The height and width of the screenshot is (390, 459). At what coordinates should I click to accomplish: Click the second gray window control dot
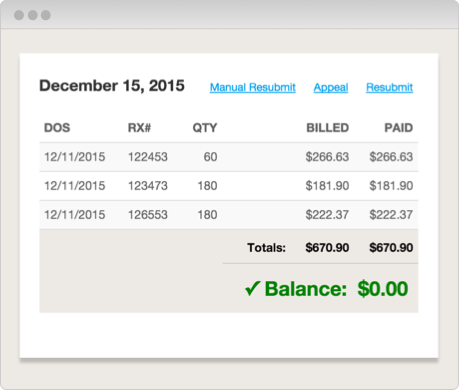tap(33, 15)
